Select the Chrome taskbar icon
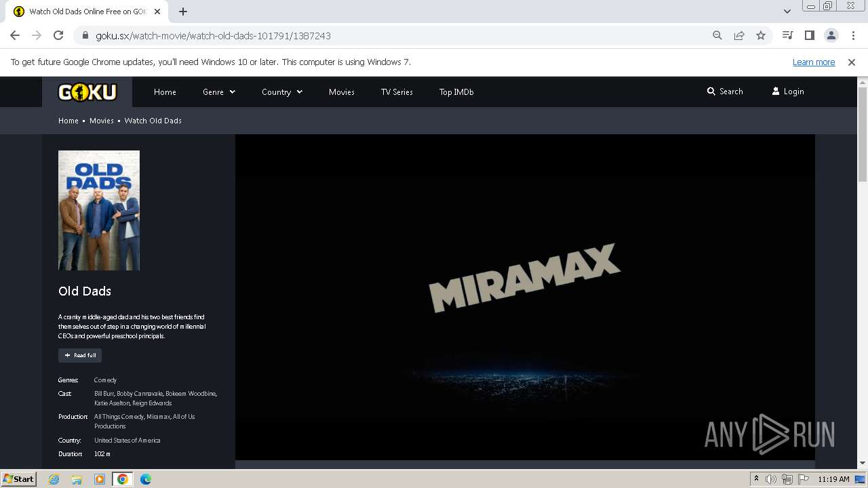This screenshot has width=868, height=488. tap(123, 479)
